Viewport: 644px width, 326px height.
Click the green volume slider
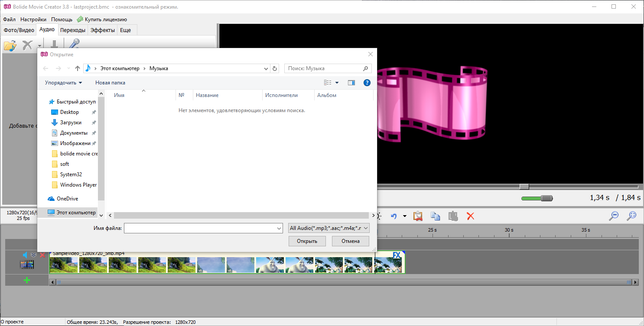[537, 198]
